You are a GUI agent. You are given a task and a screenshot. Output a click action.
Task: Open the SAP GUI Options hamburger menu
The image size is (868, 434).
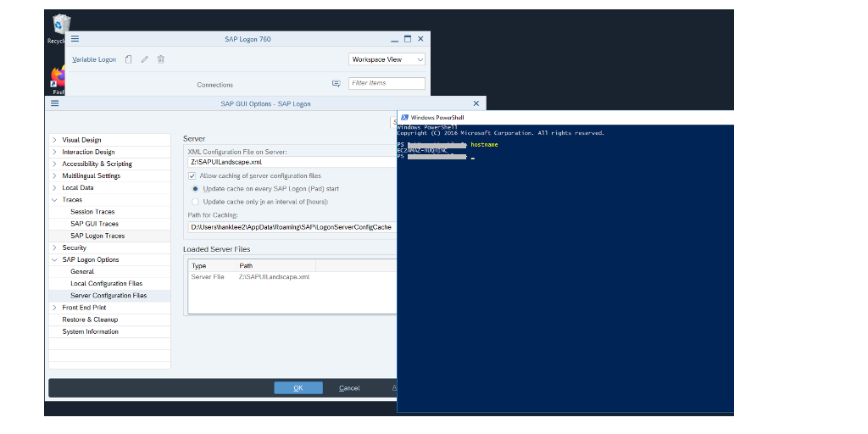pos(54,103)
